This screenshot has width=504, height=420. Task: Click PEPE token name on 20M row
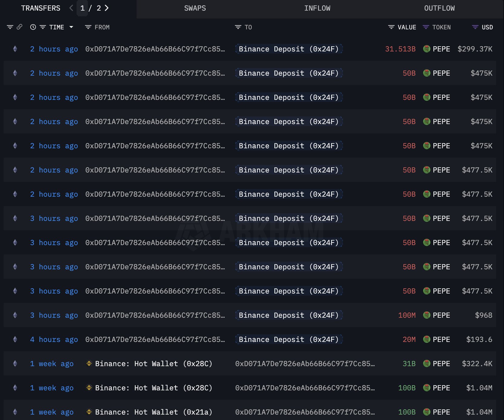click(441, 340)
